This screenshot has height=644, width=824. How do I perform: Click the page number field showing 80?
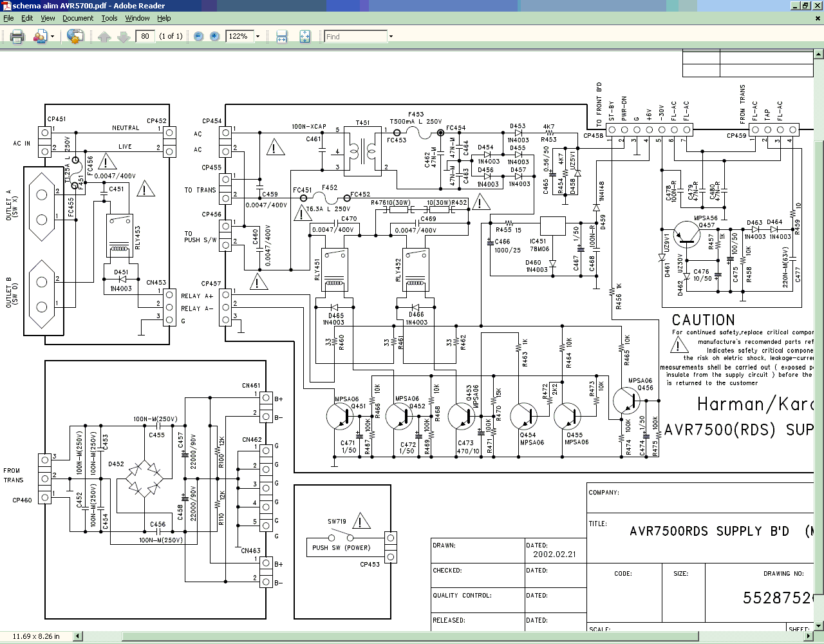(x=145, y=36)
